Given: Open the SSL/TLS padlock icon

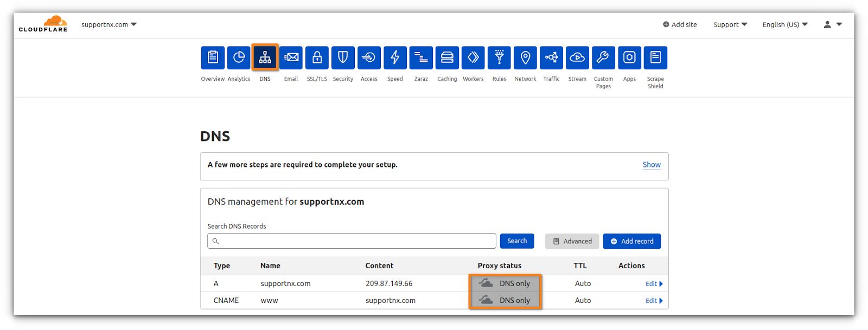Looking at the screenshot, I should 317,57.
